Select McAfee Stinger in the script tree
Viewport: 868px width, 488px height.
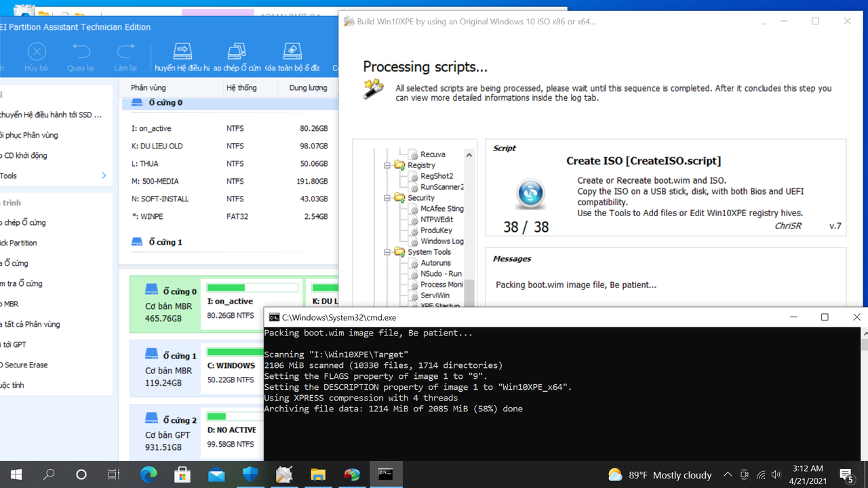tap(442, 209)
